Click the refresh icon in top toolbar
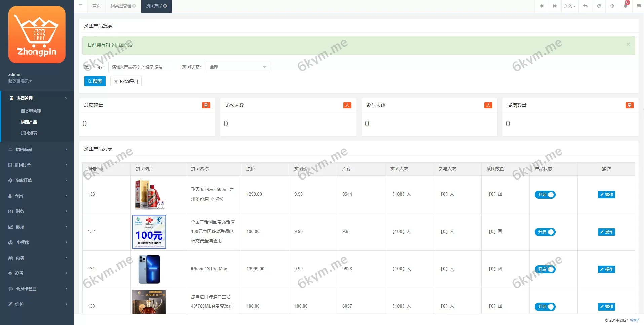Screen dimensions: 644x325 pos(599,6)
